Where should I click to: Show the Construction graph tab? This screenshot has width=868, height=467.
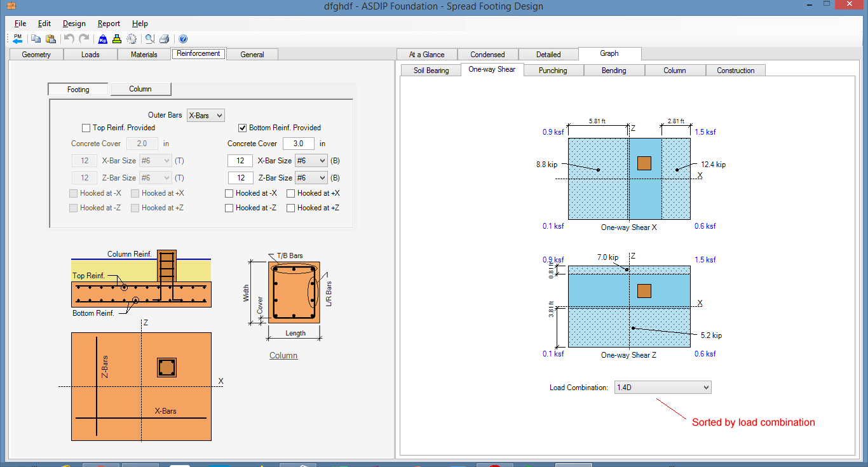(x=736, y=71)
